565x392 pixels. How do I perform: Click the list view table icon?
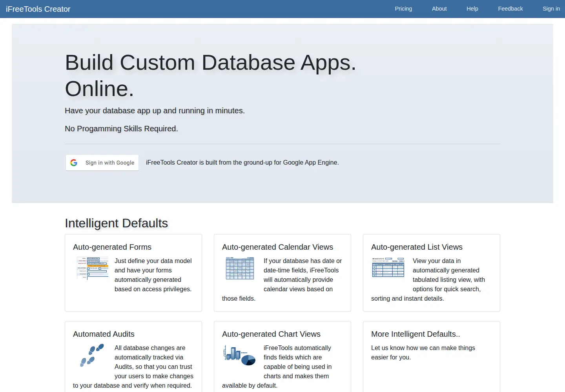(x=388, y=267)
